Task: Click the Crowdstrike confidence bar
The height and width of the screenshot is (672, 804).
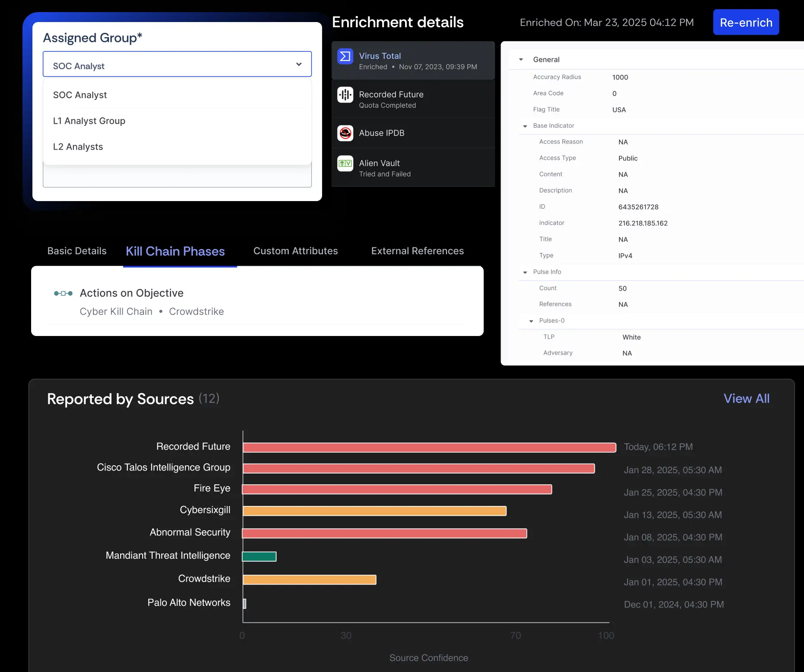Action: [309, 579]
